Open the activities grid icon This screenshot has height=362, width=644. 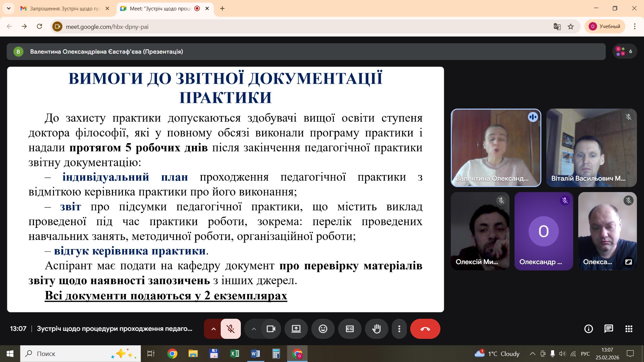tap(629, 329)
